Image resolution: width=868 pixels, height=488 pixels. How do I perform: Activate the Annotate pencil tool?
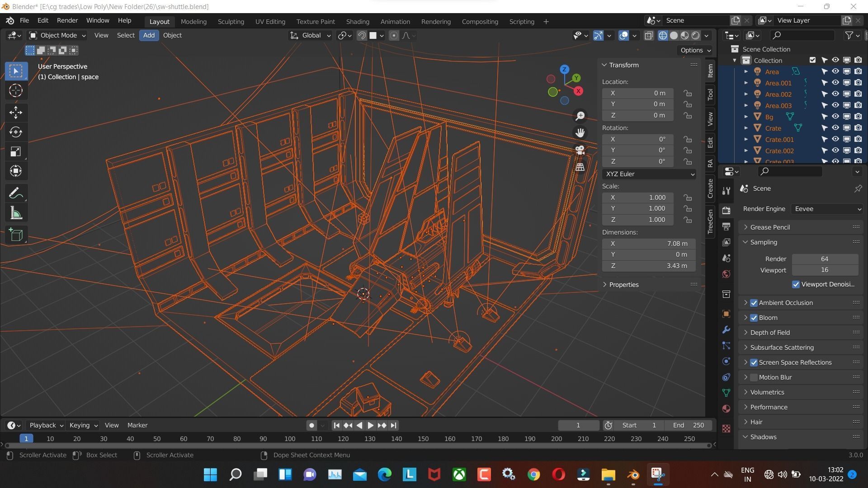coord(16,193)
